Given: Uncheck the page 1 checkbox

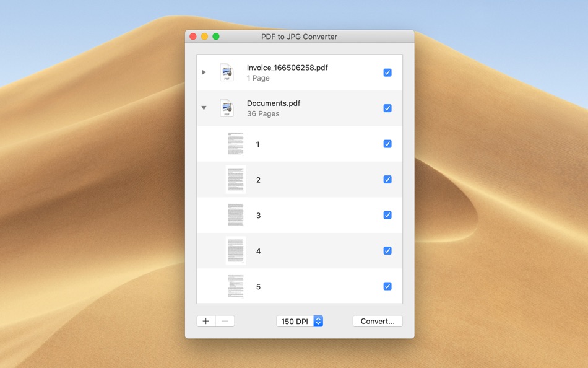Looking at the screenshot, I should pos(387,144).
